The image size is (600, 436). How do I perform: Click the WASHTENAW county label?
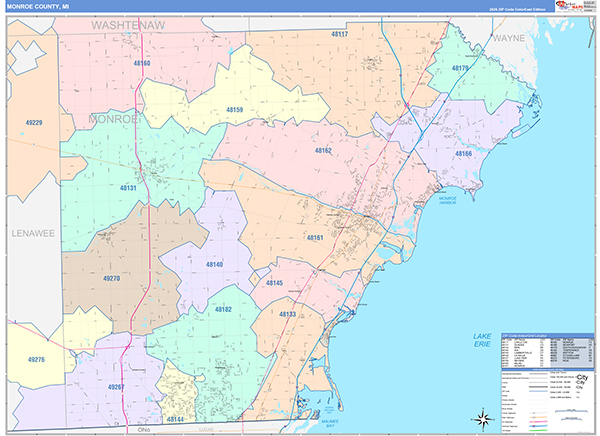click(128, 25)
